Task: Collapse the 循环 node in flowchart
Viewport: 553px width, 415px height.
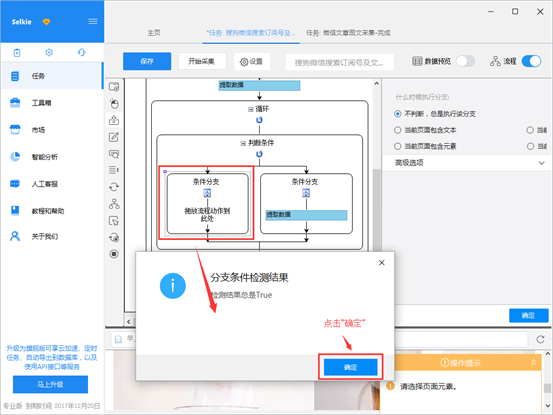Action: pyautogui.click(x=250, y=109)
